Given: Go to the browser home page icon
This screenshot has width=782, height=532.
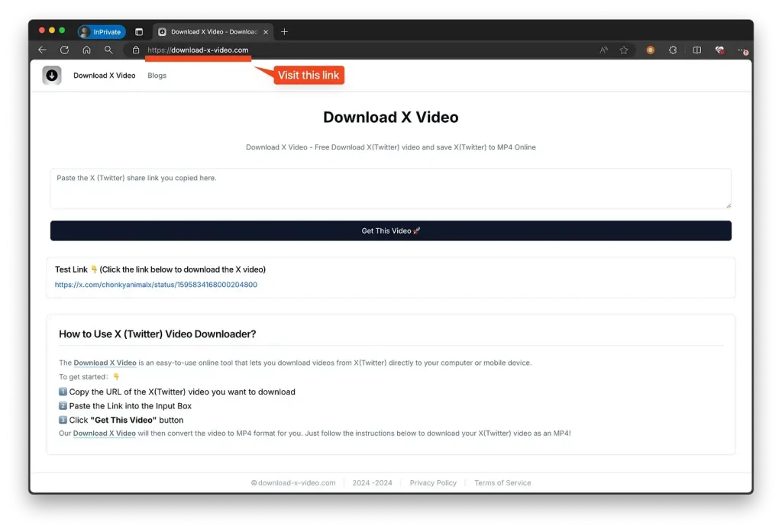Looking at the screenshot, I should coord(86,50).
